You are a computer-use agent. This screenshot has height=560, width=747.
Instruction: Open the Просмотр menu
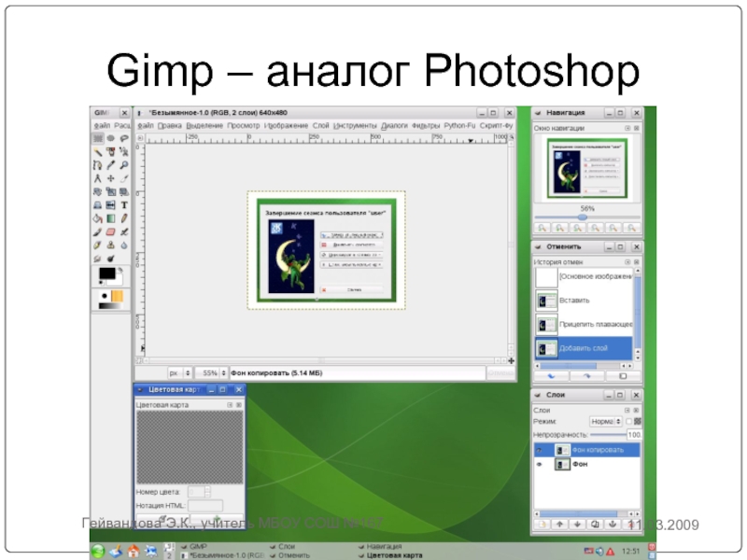point(244,125)
